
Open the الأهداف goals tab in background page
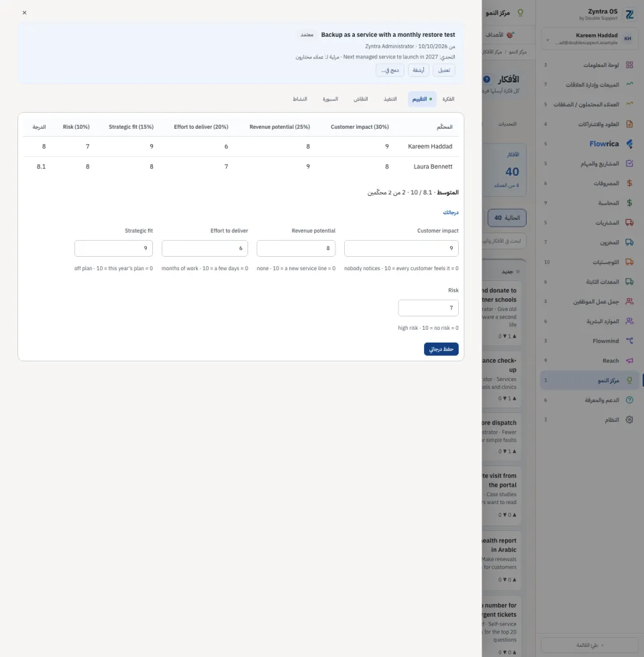[499, 35]
